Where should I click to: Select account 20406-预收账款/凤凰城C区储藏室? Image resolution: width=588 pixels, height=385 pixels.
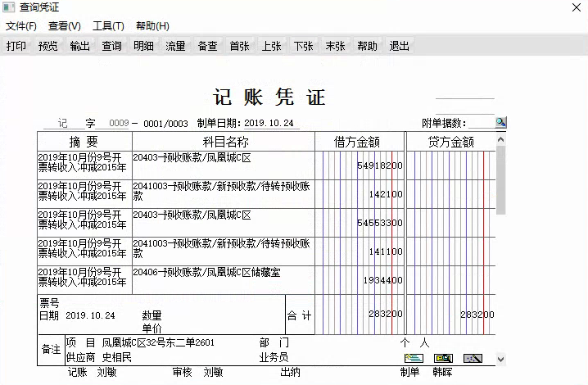tap(206, 273)
